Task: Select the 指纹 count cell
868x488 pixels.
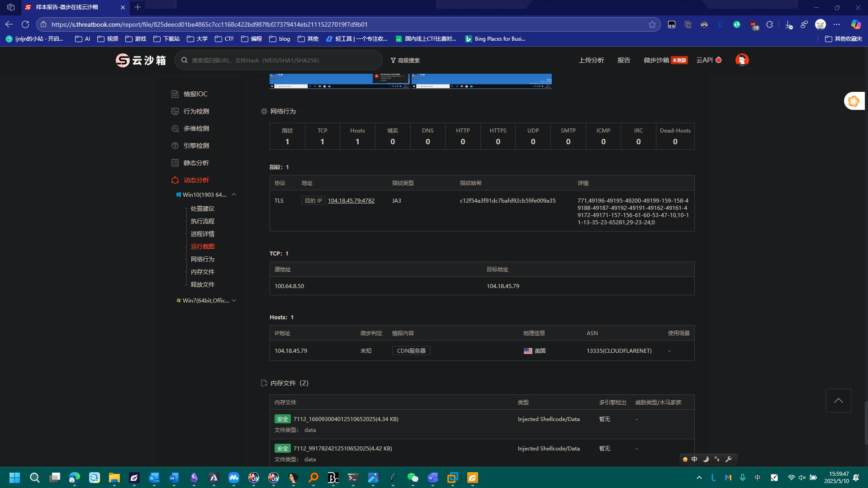Action: tap(287, 136)
